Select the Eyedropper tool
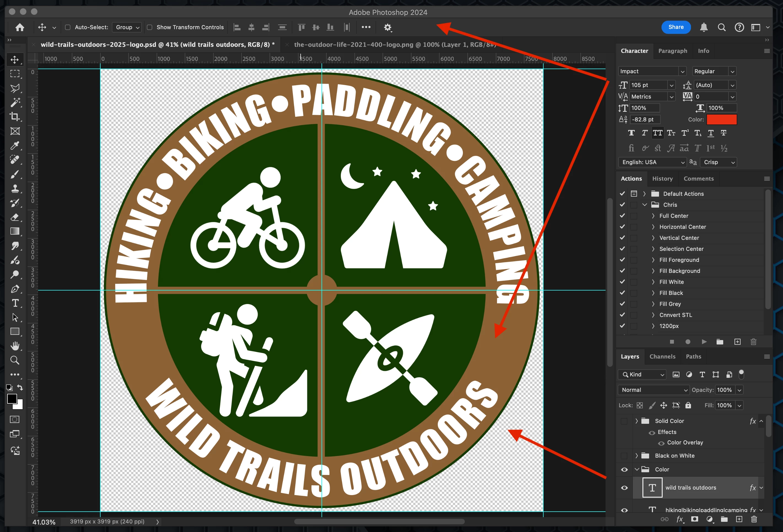 coord(15,145)
